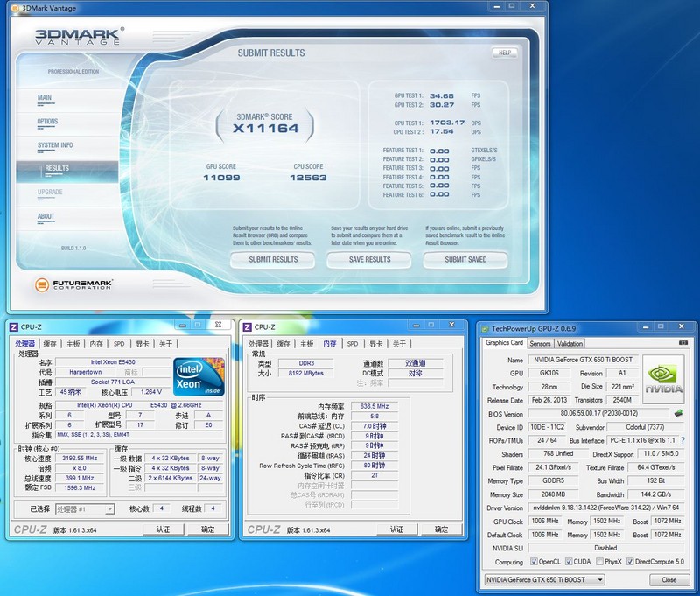This screenshot has width=700, height=596.
Task: Click the CPU TEST 1 value 1703.17
Action: click(x=447, y=123)
